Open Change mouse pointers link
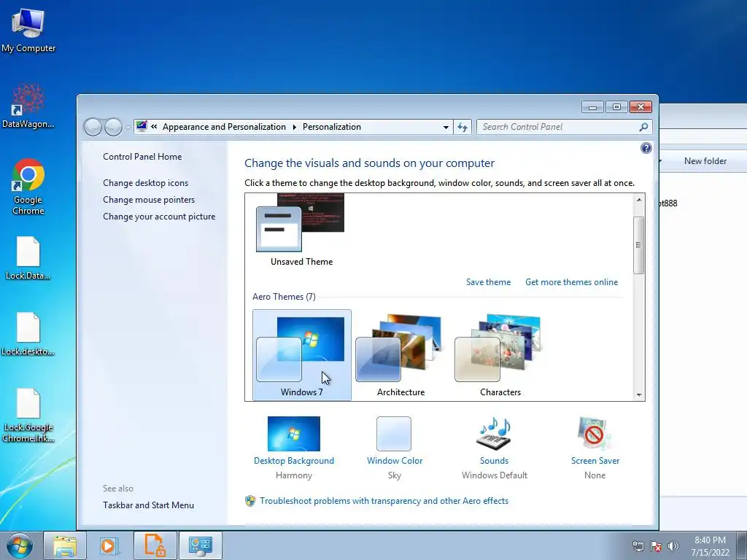The height and width of the screenshot is (560, 747). pyautogui.click(x=149, y=200)
